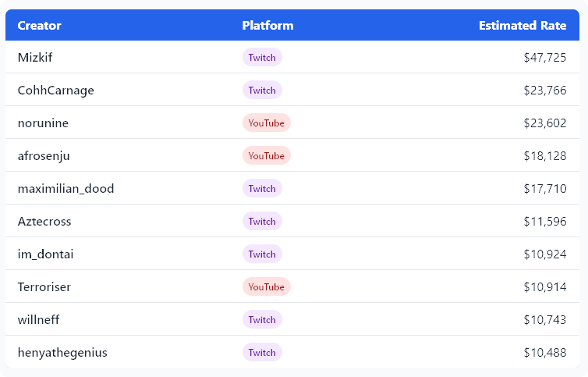
Task: Click the Platform column header
Action: click(x=267, y=26)
